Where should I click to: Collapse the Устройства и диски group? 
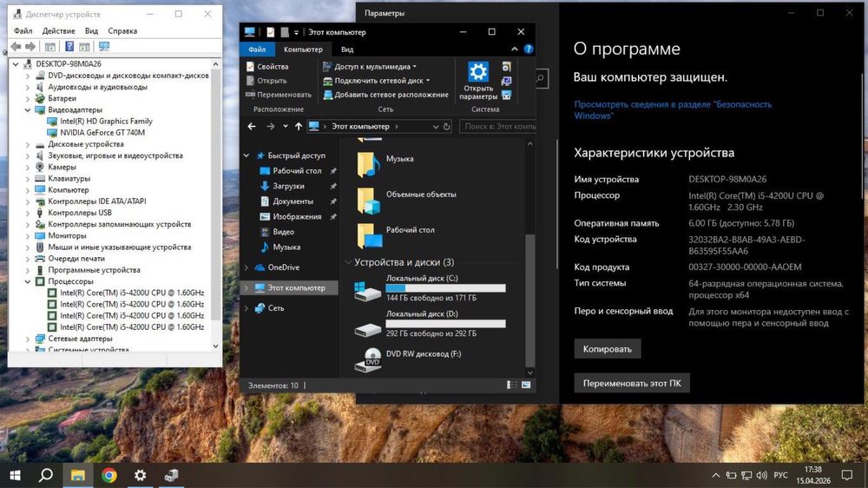click(348, 262)
